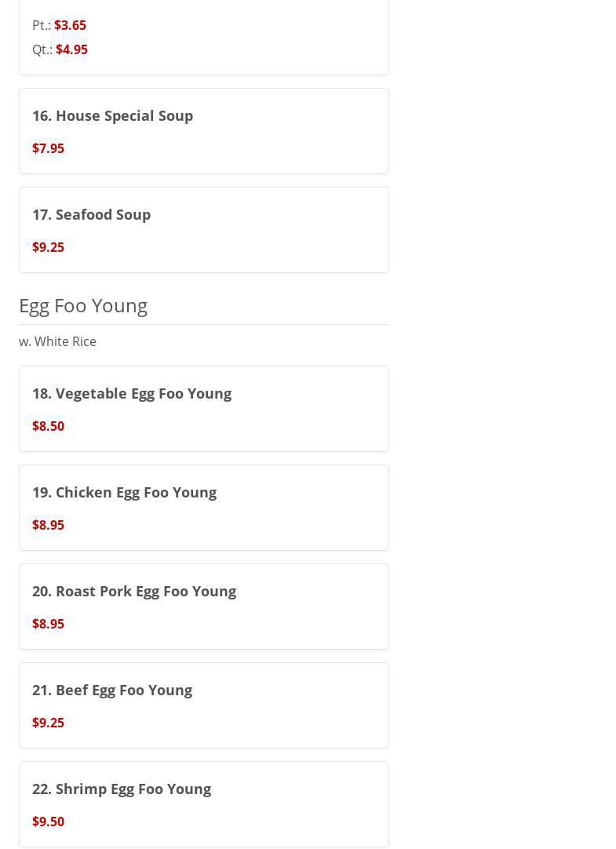Click the Chicken Egg Foo Young $8.95 price
This screenshot has width=616, height=849.
(x=48, y=525)
